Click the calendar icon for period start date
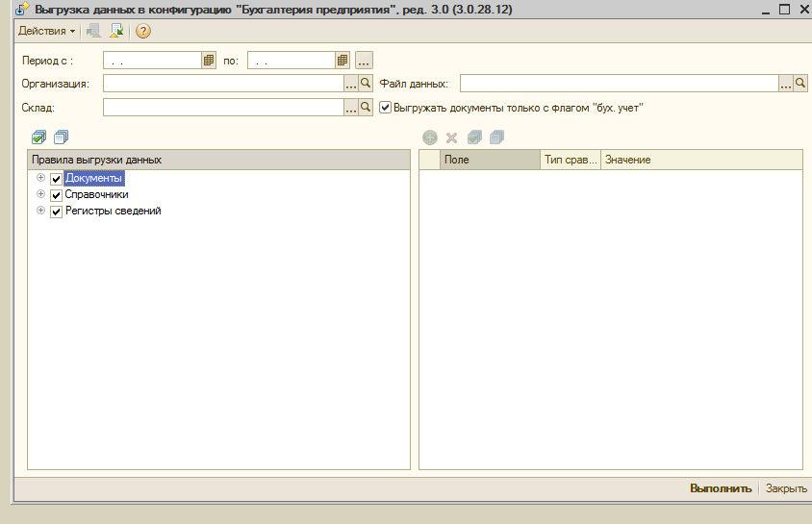Image resolution: width=812 pixels, height=524 pixels. pyautogui.click(x=208, y=60)
